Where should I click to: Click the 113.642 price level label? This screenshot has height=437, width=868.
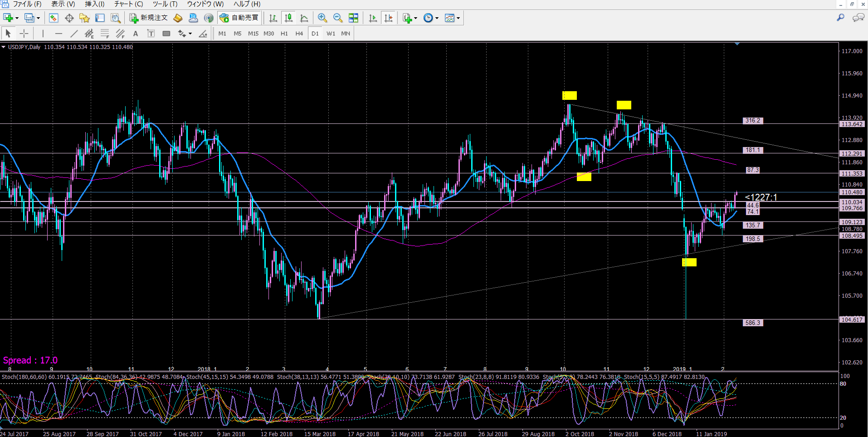coord(852,124)
